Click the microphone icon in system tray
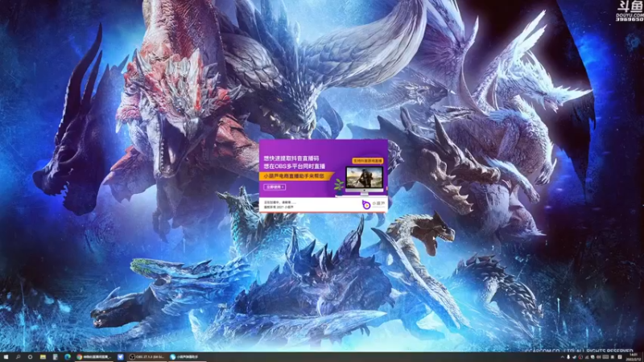Image resolution: width=644 pixels, height=362 pixels. tap(568, 357)
